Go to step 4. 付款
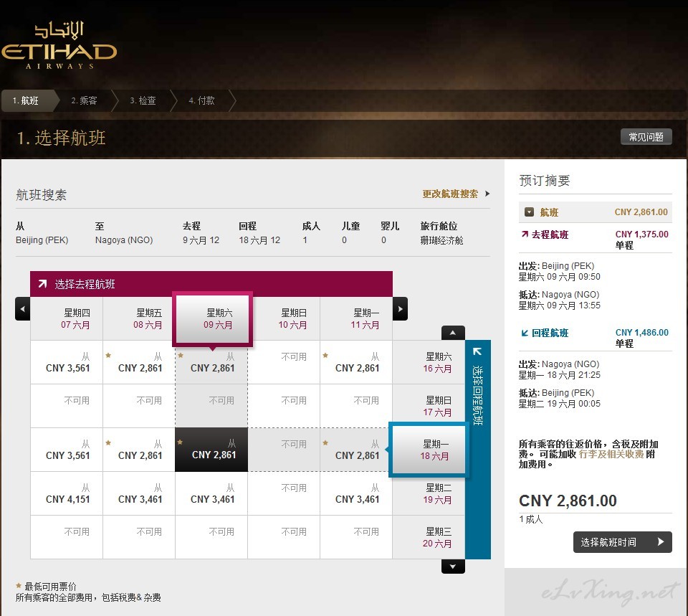 [202, 100]
